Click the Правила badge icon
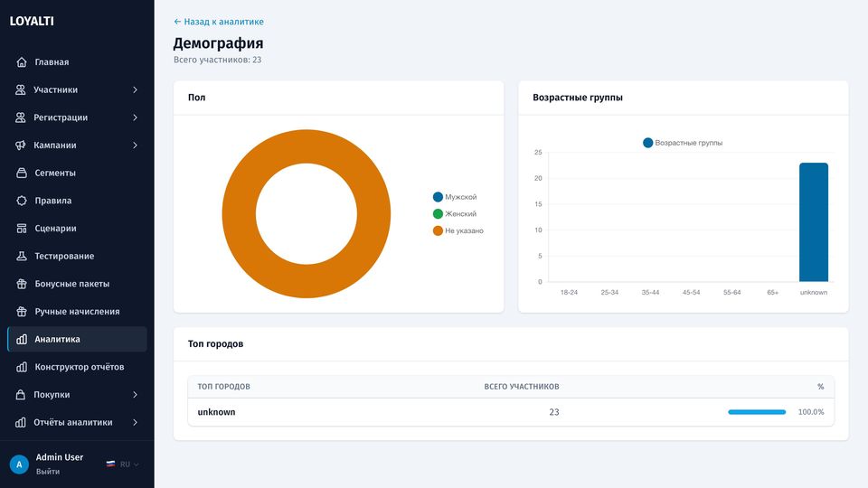This screenshot has height=488, width=868. click(22, 201)
